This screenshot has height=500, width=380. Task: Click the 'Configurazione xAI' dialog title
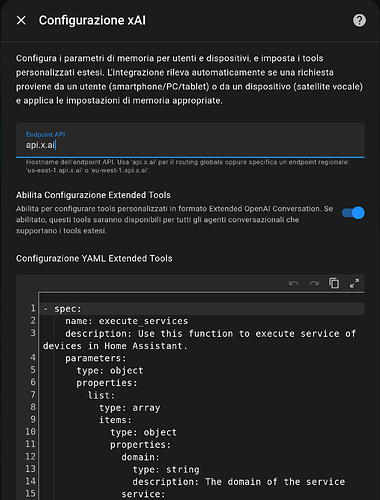click(92, 20)
